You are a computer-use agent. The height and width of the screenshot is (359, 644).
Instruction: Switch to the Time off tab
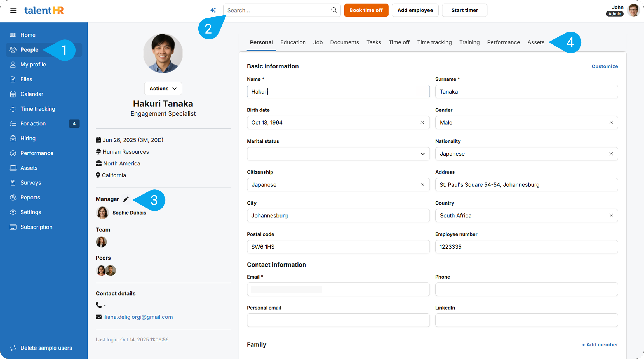(x=399, y=42)
